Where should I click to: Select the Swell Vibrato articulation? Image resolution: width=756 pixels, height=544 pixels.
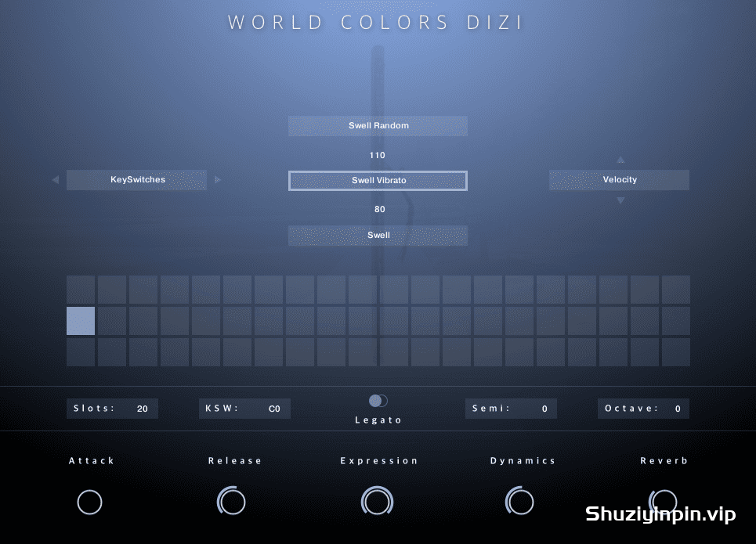378,181
